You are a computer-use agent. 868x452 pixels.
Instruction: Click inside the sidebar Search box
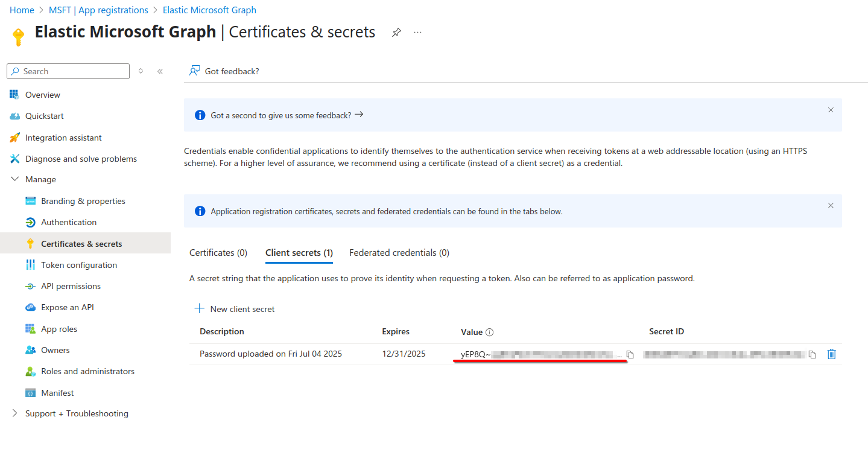click(x=66, y=71)
